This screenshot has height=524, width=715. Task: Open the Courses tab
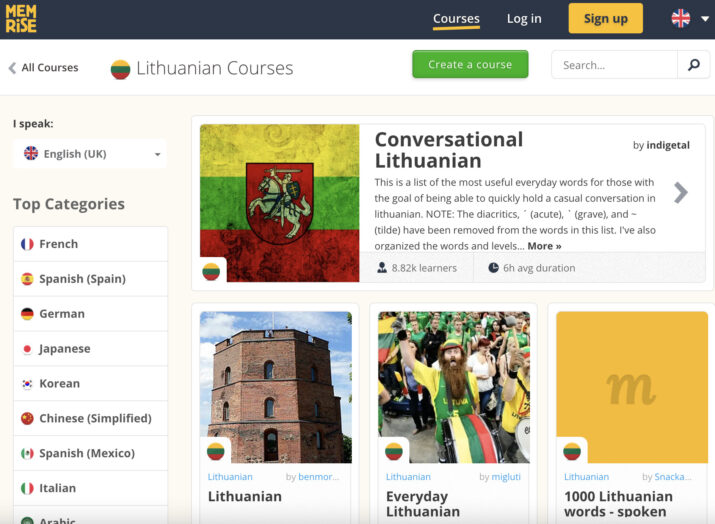click(456, 19)
